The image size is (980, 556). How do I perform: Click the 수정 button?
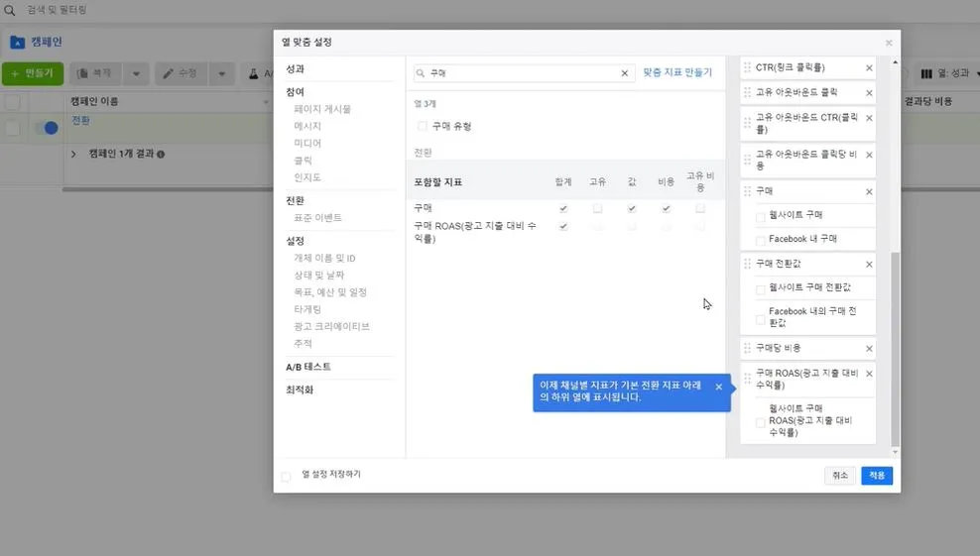pos(182,73)
